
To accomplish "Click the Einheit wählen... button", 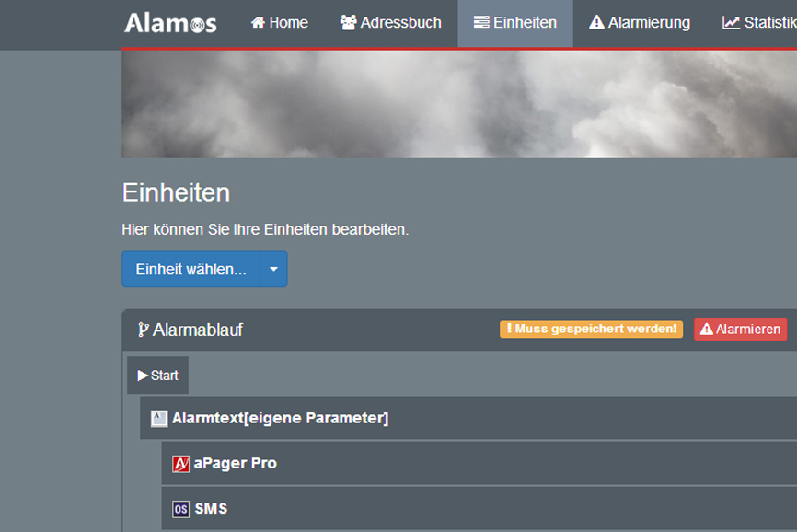I will pyautogui.click(x=191, y=269).
